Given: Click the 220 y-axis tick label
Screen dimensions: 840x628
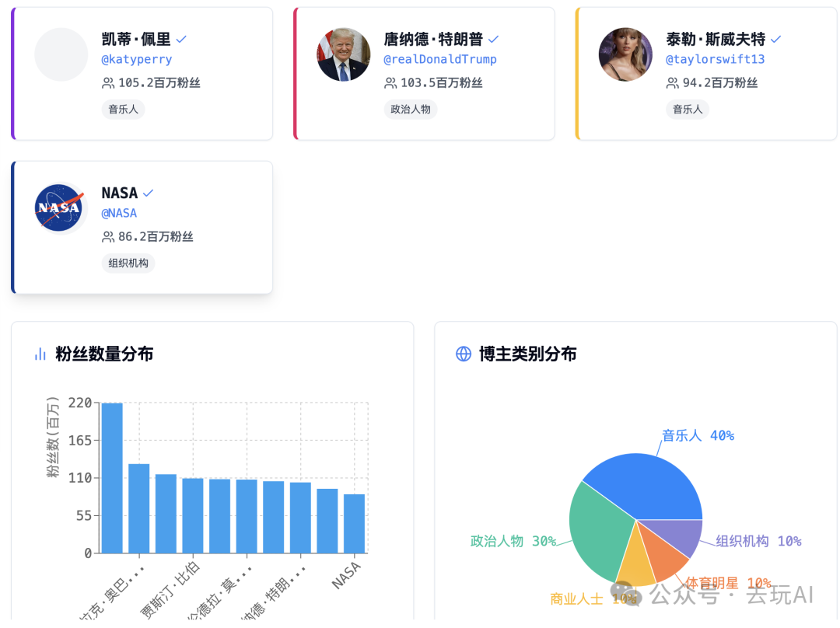Looking at the screenshot, I should click(80, 403).
